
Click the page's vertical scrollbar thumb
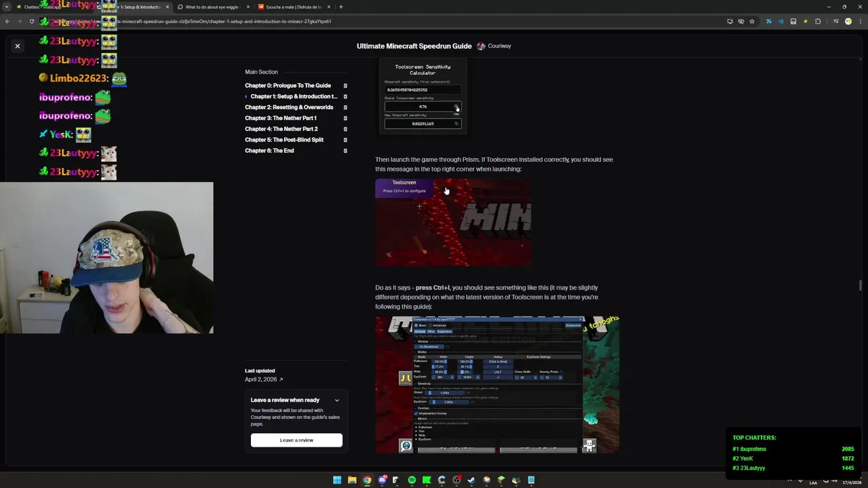tap(861, 285)
